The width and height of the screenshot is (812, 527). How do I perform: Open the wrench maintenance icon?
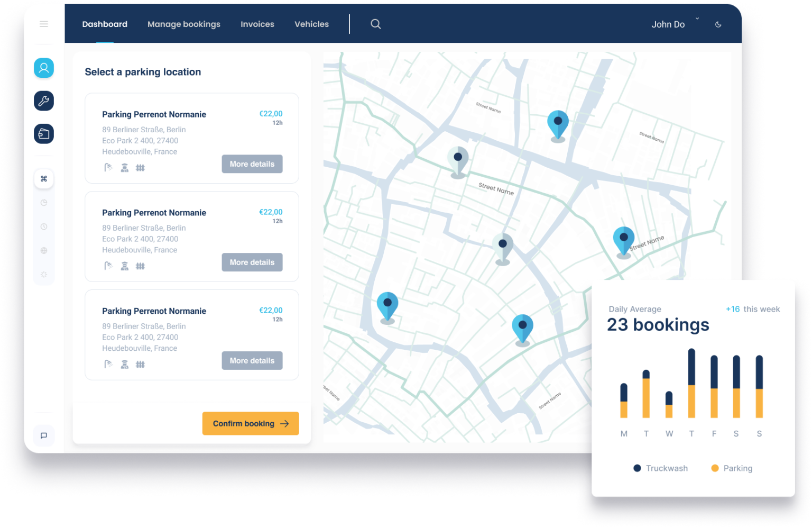point(44,101)
